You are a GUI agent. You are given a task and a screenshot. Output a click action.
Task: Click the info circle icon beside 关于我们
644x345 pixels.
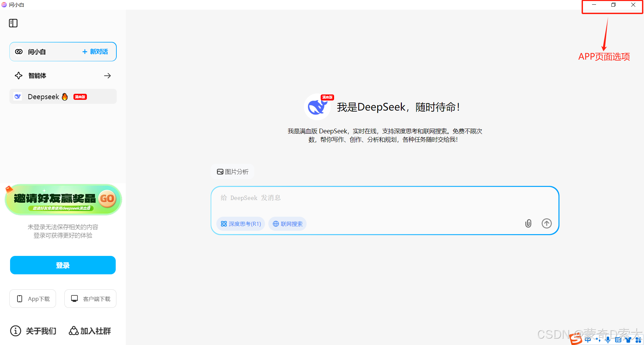click(x=16, y=331)
